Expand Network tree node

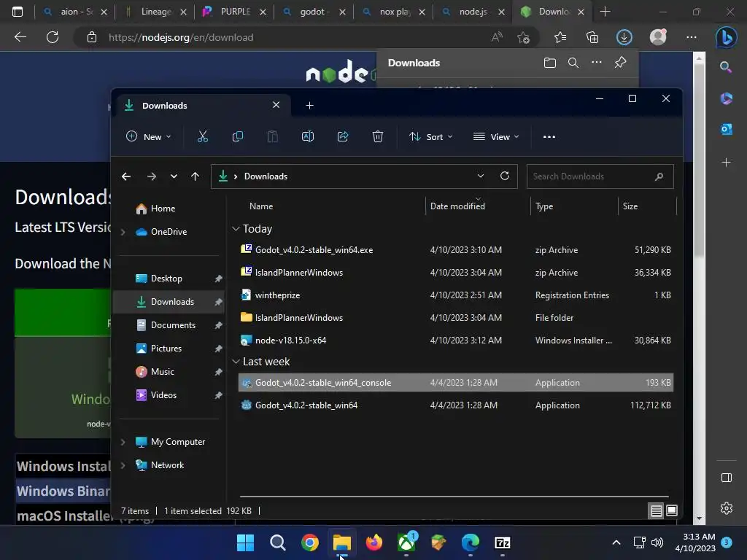[123, 465]
